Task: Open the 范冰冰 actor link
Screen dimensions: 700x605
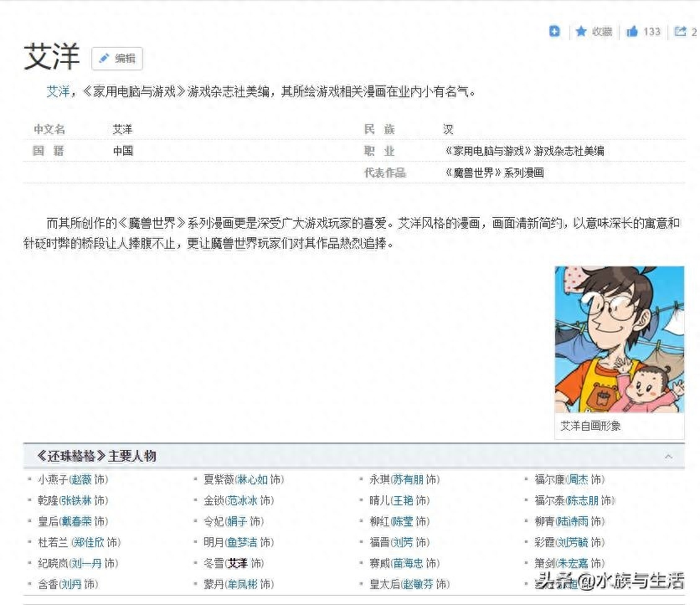Action: pyautogui.click(x=243, y=500)
